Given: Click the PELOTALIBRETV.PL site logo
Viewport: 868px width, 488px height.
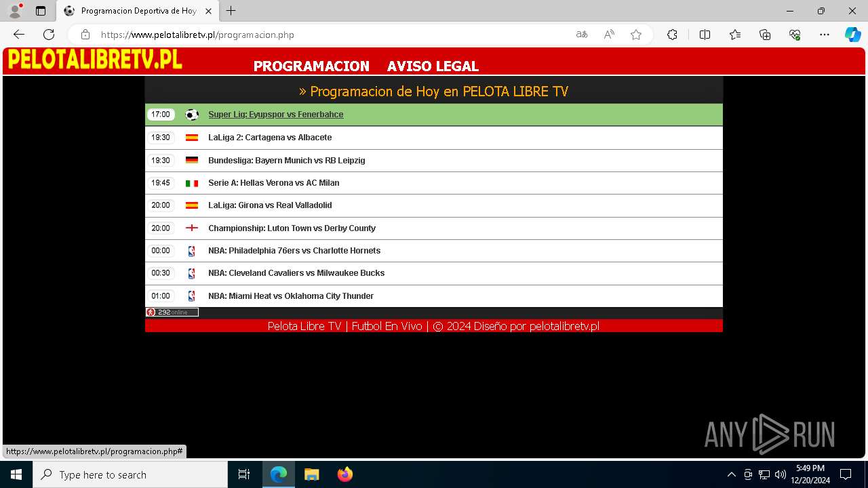Looking at the screenshot, I should pyautogui.click(x=95, y=60).
